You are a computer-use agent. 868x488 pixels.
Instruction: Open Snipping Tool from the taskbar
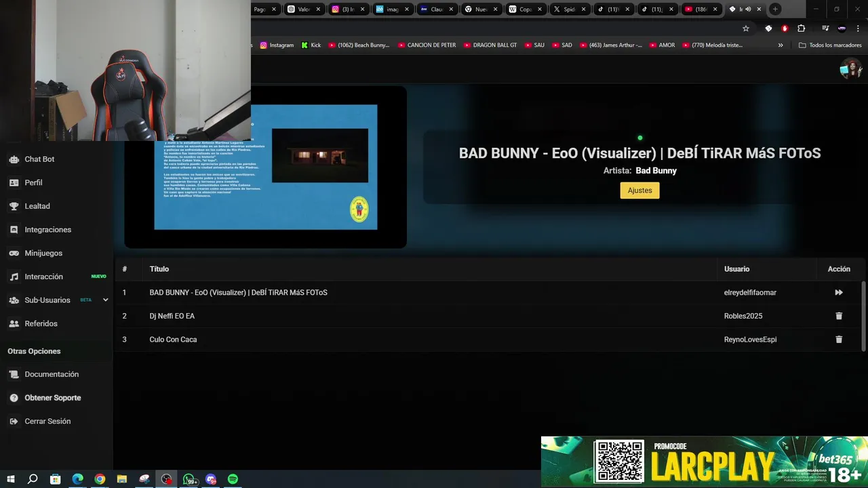pos(144,479)
